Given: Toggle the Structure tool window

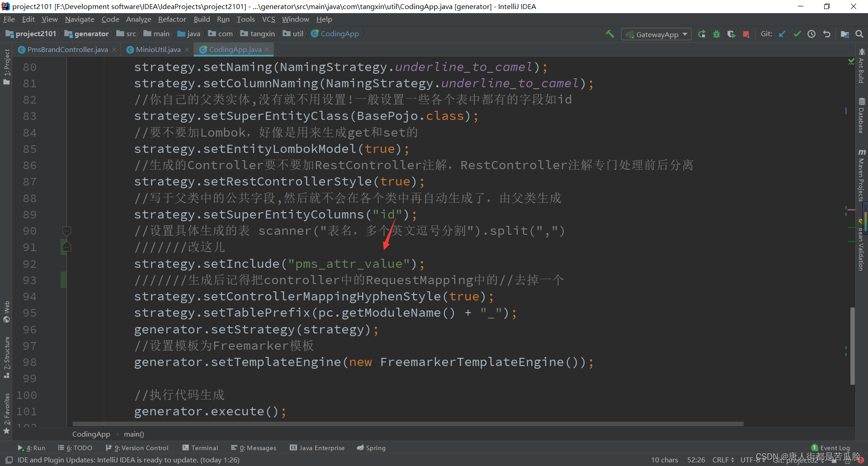Looking at the screenshot, I should click(6, 357).
